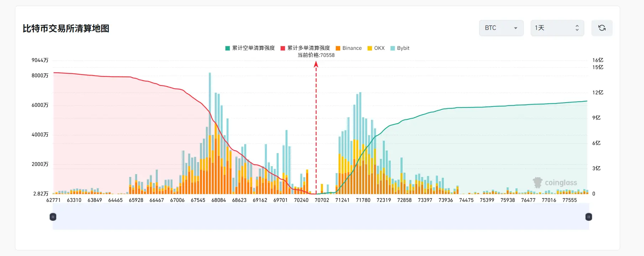This screenshot has width=644, height=256.
Task: Click right axis value 12亿
Action: [598, 93]
